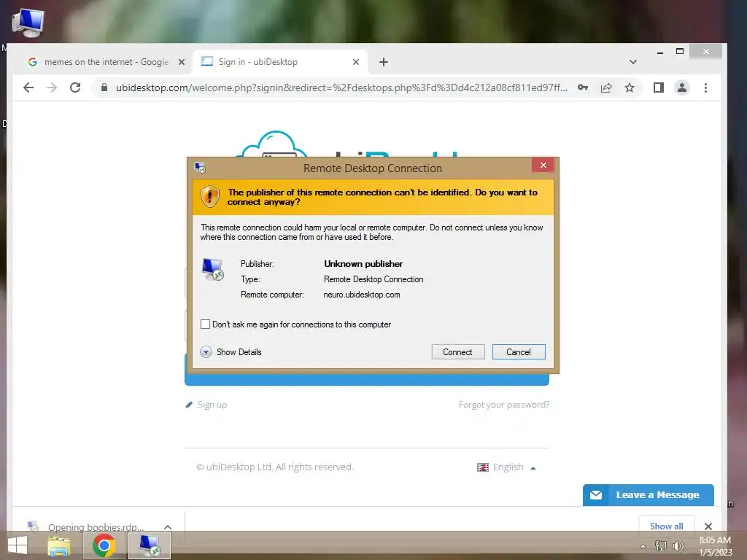This screenshot has height=560, width=747.
Task: Open the Windows Start menu
Action: tap(18, 545)
